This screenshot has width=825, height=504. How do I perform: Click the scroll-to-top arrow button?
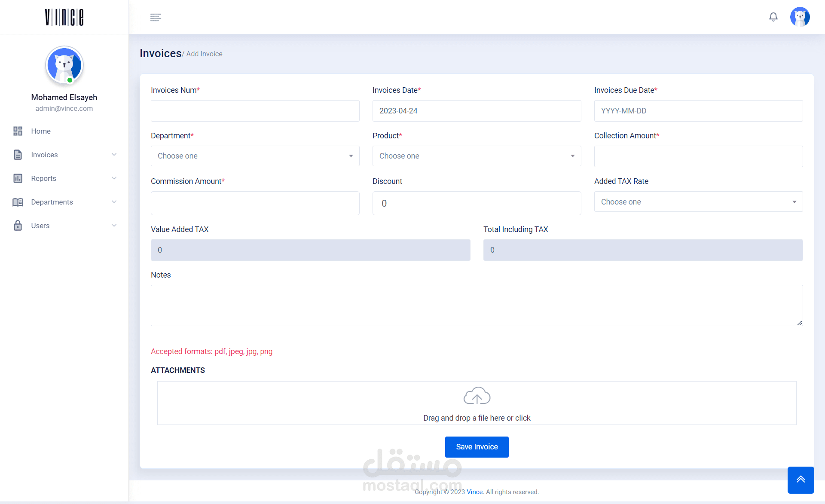(x=801, y=480)
